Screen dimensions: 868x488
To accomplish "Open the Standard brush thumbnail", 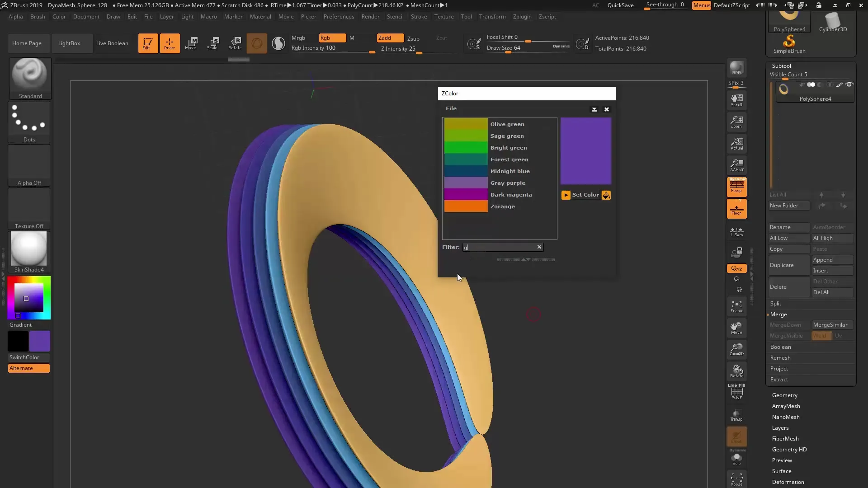I will click(30, 78).
